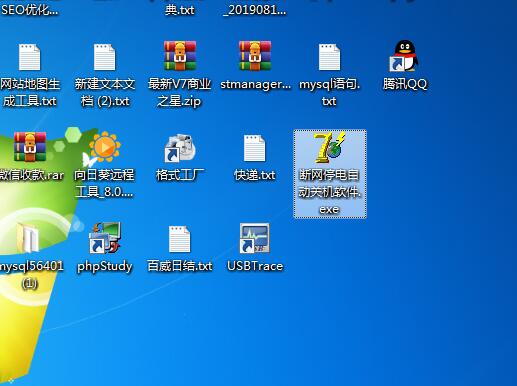Click the stmanager... label text

tap(255, 84)
